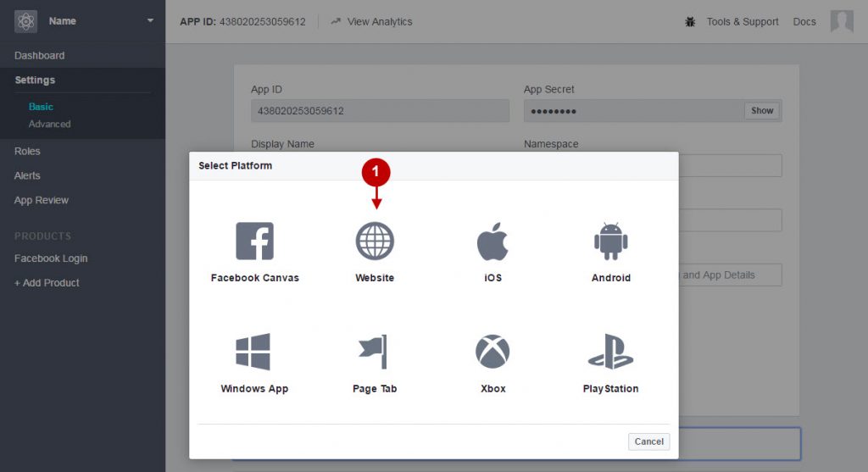868x472 pixels.
Task: Open the Dashboard sidebar item
Action: [x=39, y=55]
